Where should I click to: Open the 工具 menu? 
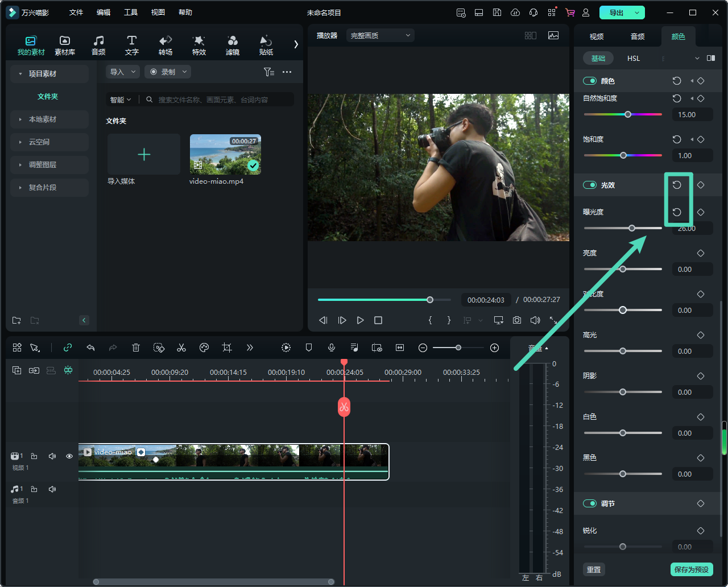point(131,13)
